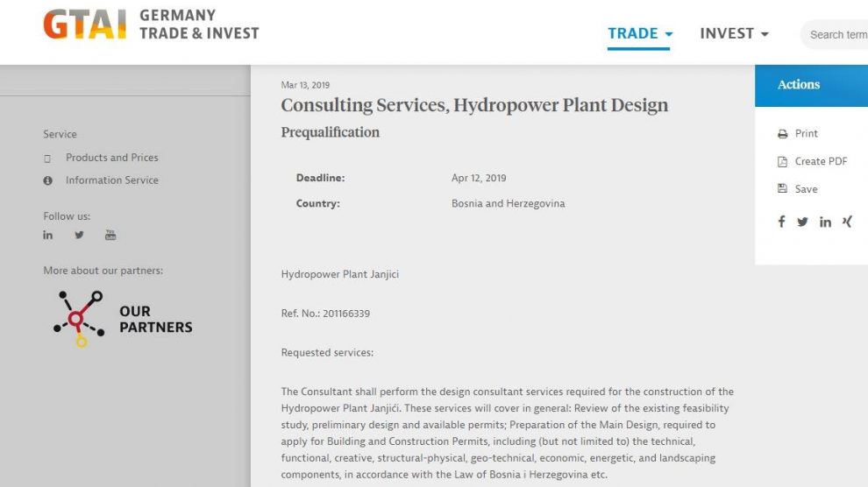
Task: Share on Xing from the Actions panel
Action: pyautogui.click(x=847, y=222)
